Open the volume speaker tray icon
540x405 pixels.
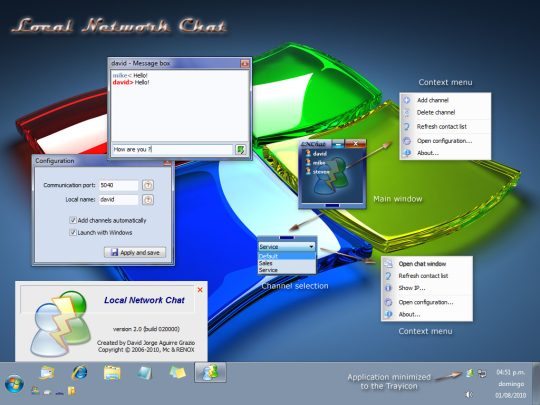click(x=469, y=394)
